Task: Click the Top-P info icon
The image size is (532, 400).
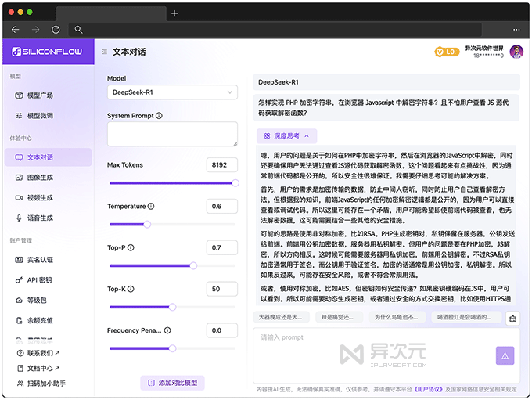Action: (131, 247)
